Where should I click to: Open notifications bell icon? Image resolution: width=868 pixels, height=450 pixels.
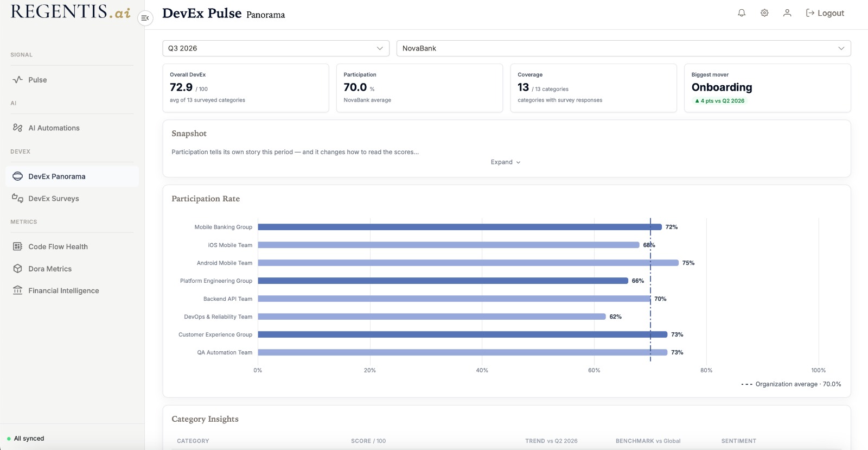742,13
